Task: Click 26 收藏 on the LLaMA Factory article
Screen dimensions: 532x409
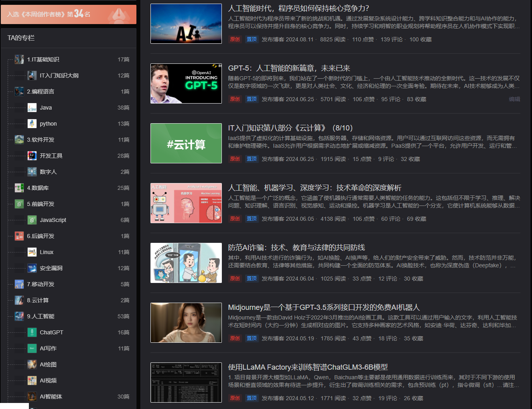Action: tap(413, 398)
